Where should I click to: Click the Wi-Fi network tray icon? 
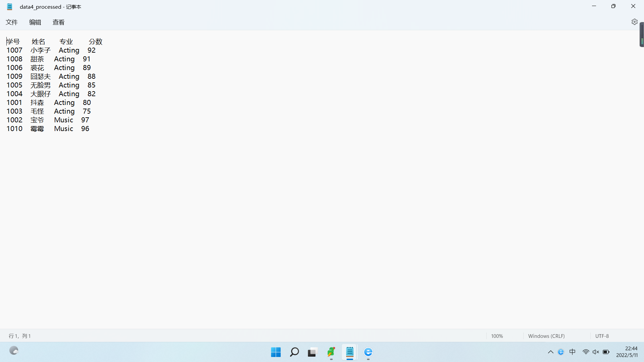(x=586, y=352)
